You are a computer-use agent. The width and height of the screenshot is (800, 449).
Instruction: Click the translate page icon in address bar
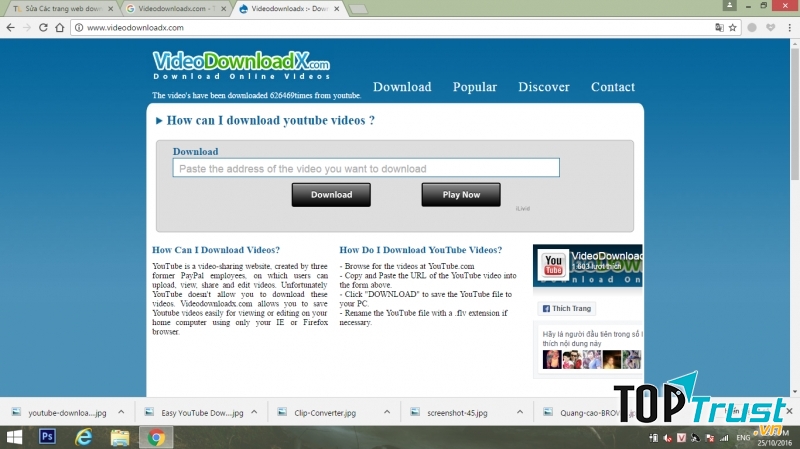pyautogui.click(x=719, y=28)
